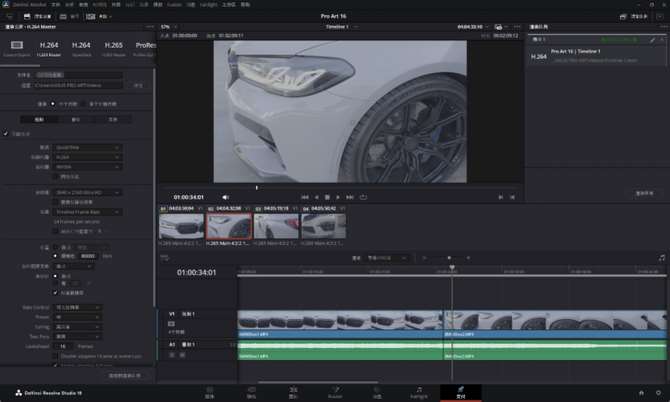
Task: Select the single clip render radio button
Action: (x=53, y=103)
